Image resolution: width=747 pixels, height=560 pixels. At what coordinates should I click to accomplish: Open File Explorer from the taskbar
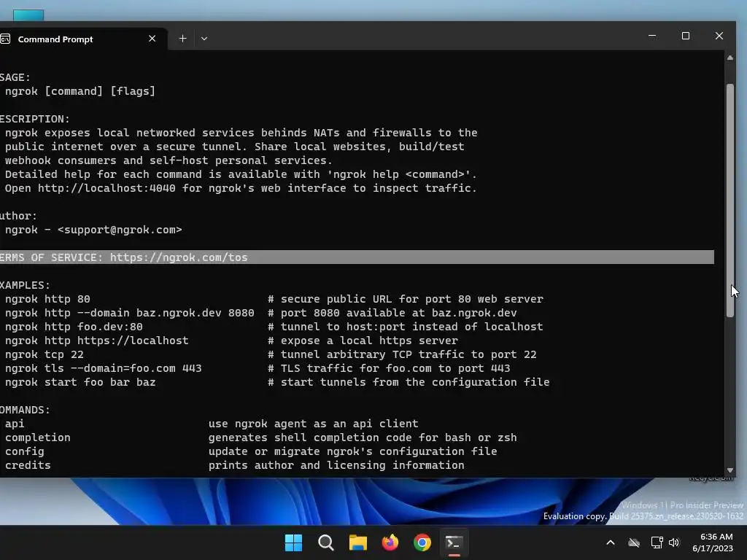(x=357, y=542)
